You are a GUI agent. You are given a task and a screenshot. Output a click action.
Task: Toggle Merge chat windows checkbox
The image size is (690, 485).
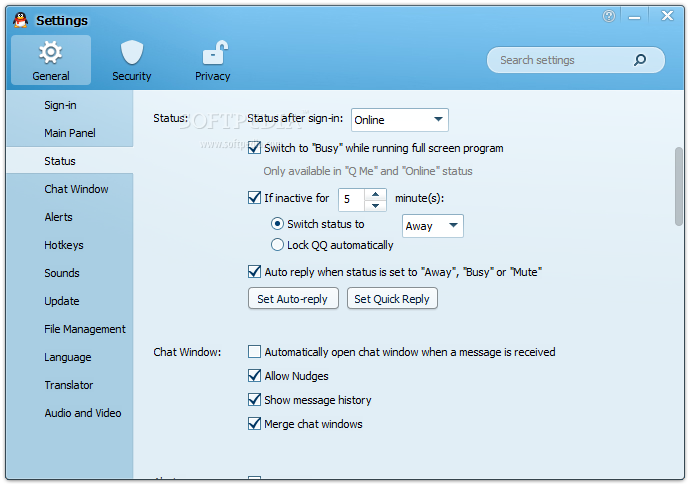click(x=254, y=423)
